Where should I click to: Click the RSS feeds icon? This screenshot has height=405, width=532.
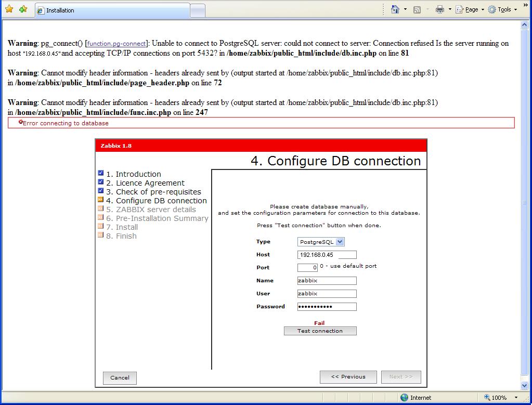[417, 10]
